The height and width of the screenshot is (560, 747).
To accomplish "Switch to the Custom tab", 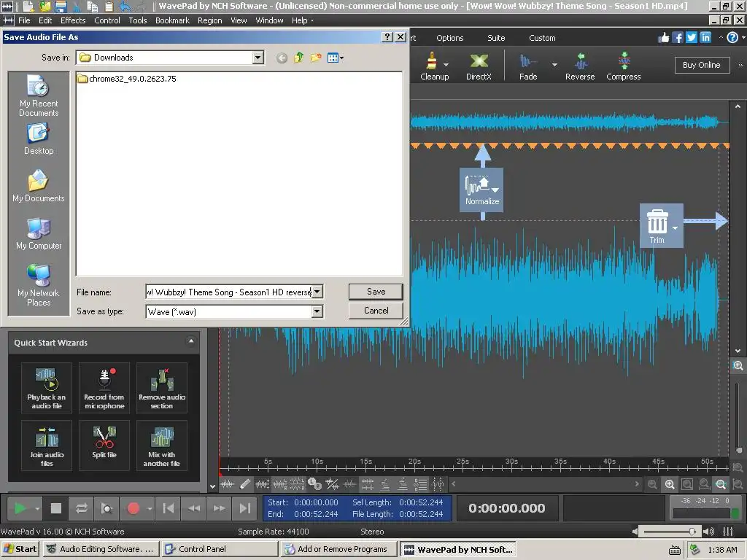I will pyautogui.click(x=542, y=38).
